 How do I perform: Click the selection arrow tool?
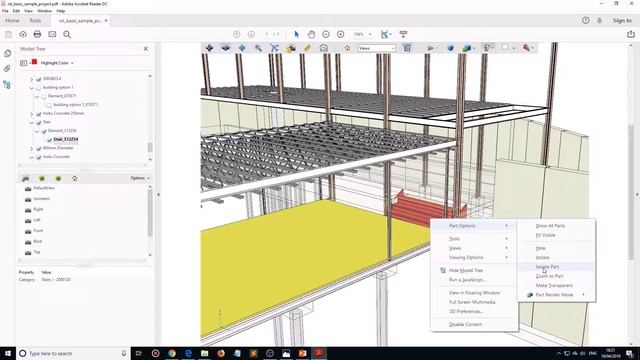click(297, 34)
